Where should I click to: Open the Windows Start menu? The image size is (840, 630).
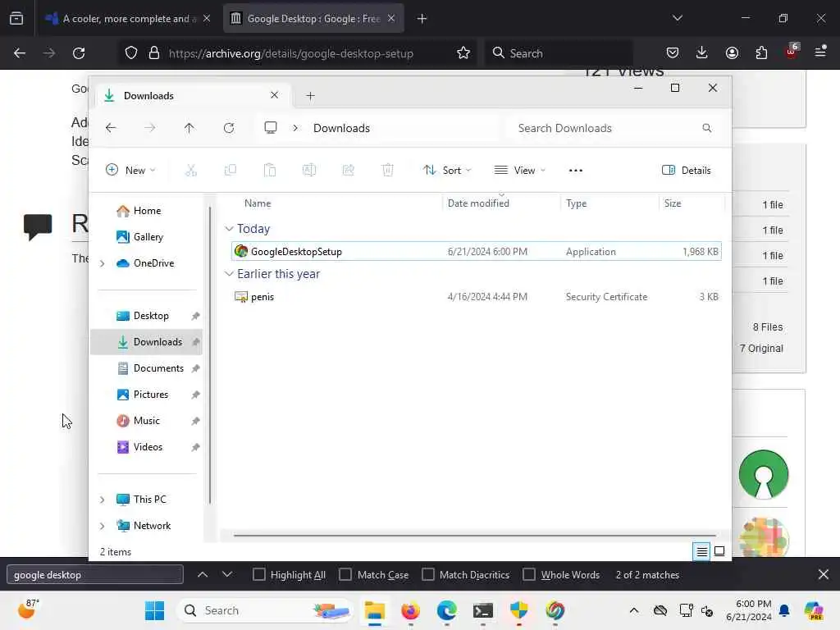155,610
